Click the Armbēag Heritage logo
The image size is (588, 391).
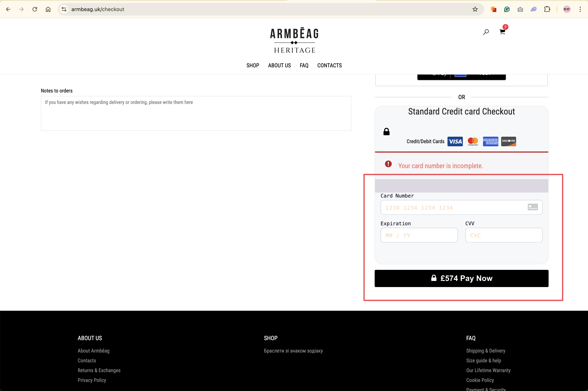pyautogui.click(x=294, y=40)
